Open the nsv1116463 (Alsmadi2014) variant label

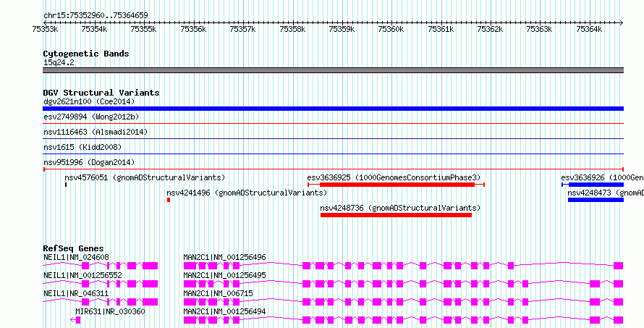[x=96, y=132]
